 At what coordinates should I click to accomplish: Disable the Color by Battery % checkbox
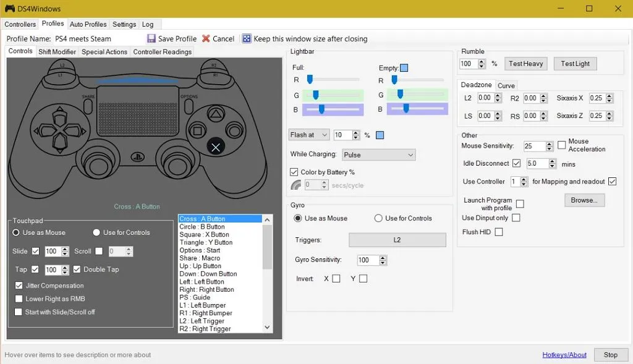pyautogui.click(x=294, y=172)
